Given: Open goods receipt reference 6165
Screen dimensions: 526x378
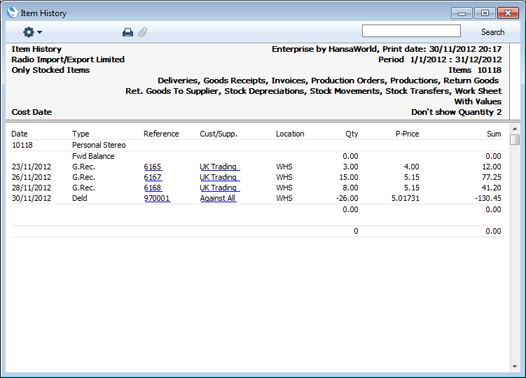Looking at the screenshot, I should tap(153, 167).
